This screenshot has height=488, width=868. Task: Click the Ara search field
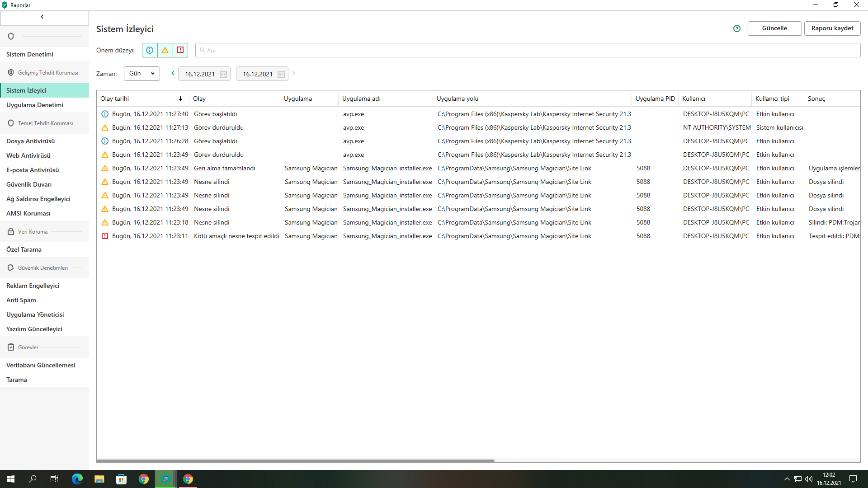tap(528, 50)
